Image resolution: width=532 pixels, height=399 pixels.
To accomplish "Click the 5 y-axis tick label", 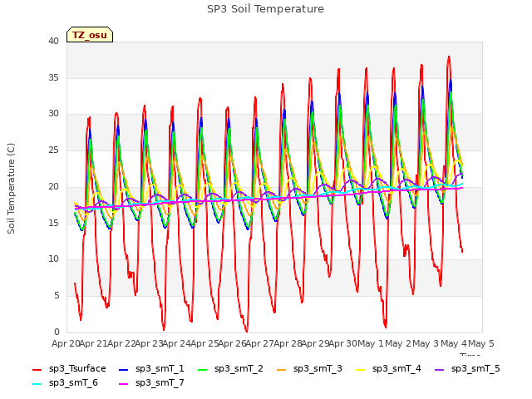I will [x=57, y=296].
